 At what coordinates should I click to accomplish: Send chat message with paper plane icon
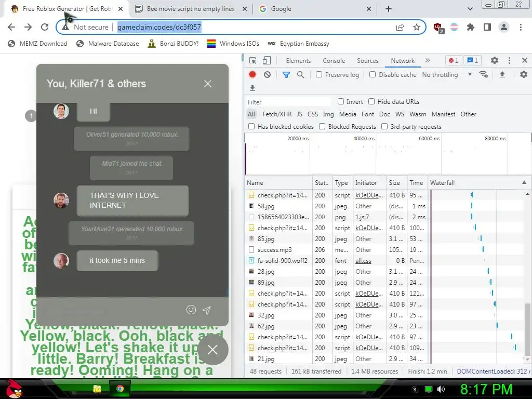point(207,310)
